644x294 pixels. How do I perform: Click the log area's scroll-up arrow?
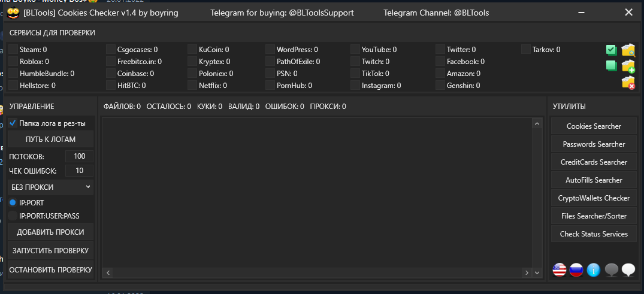537,123
